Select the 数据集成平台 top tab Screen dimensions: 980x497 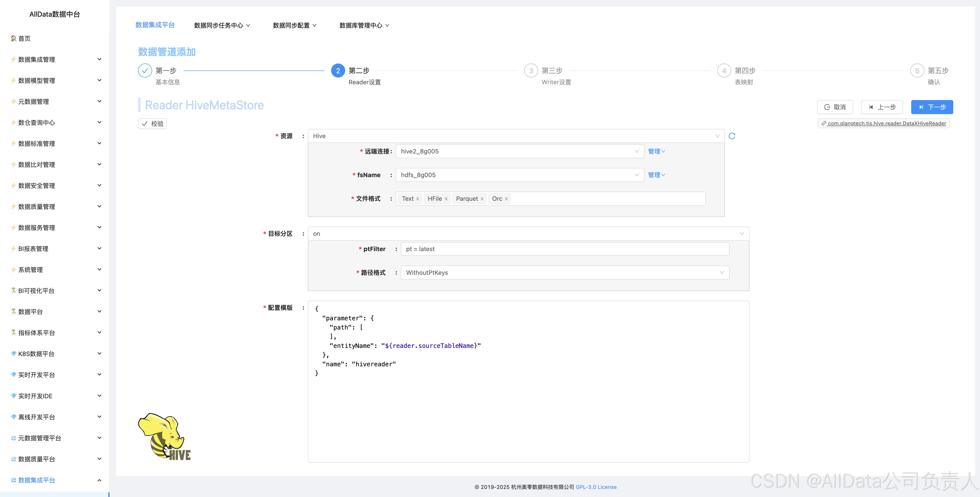(x=155, y=25)
